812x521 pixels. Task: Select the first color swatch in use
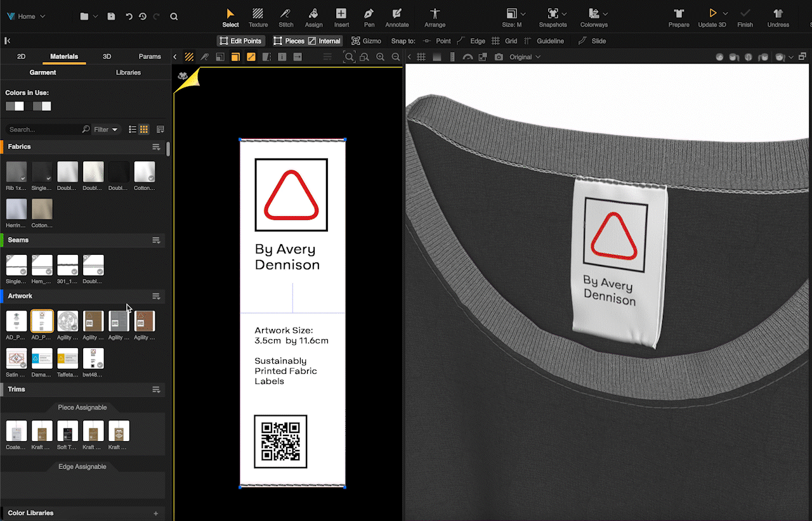point(10,106)
